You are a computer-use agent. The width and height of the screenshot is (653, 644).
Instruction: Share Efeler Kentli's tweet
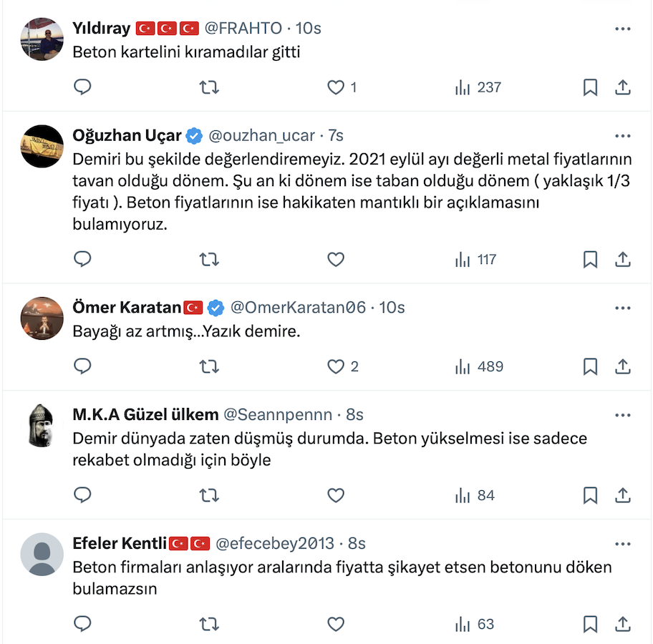(623, 624)
